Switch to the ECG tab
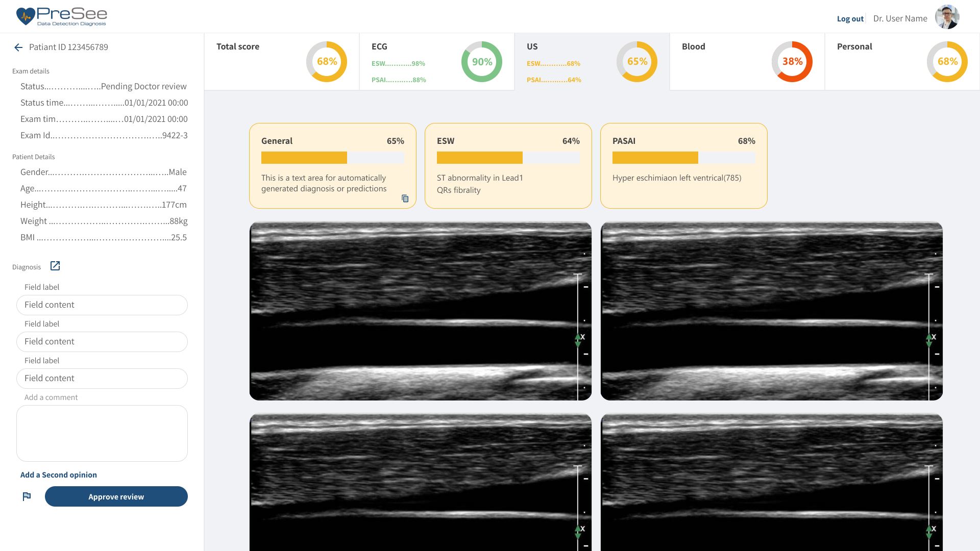 [x=437, y=62]
